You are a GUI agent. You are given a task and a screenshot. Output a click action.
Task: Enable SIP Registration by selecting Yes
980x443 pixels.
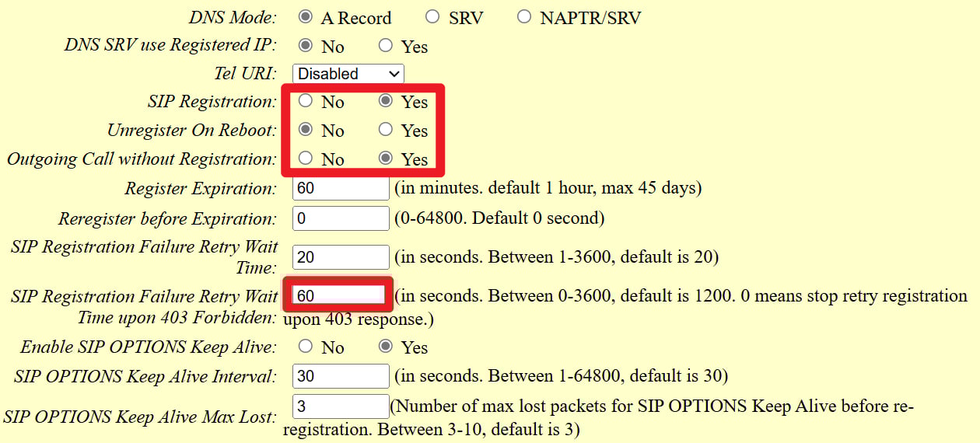tap(385, 100)
